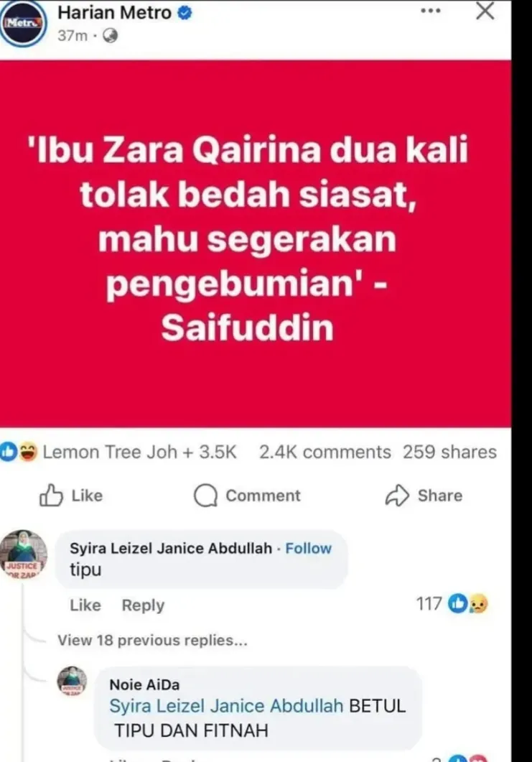Click the globe public-audience icon
This screenshot has width=532, height=762.
111,36
